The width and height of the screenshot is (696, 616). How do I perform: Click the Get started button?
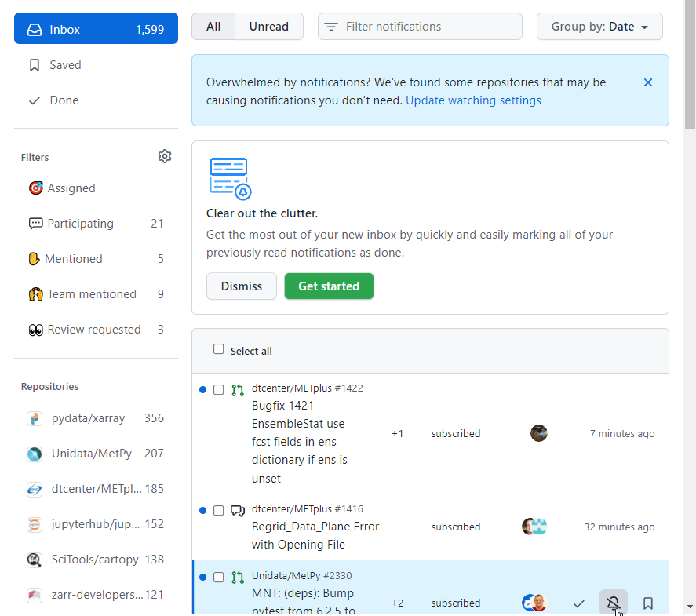(329, 286)
